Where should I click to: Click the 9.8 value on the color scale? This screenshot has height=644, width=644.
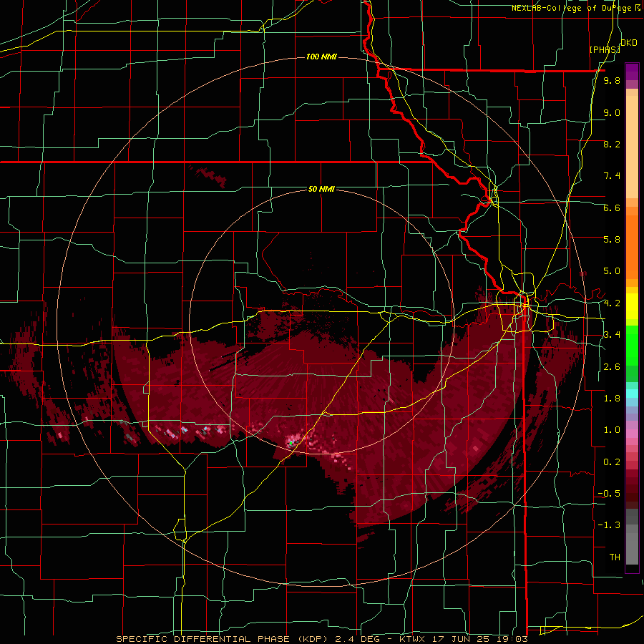tap(612, 80)
